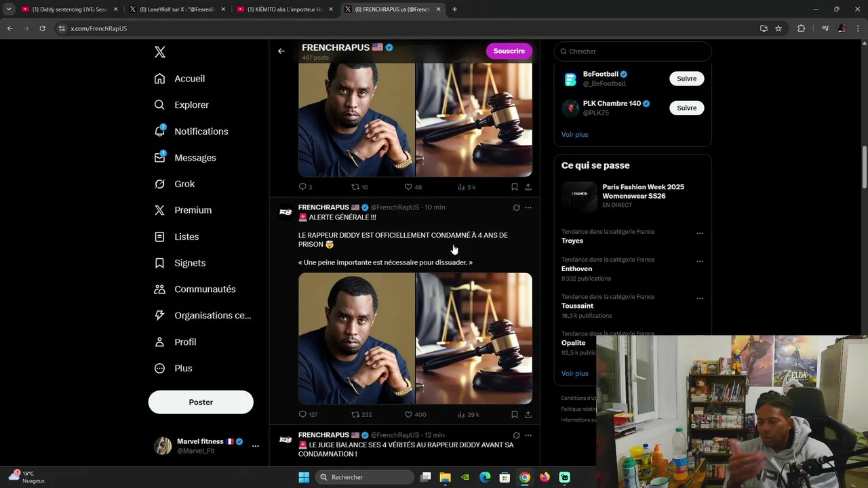Go to Accueil in sidebar
This screenshot has width=868, height=488.
pyautogui.click(x=180, y=79)
